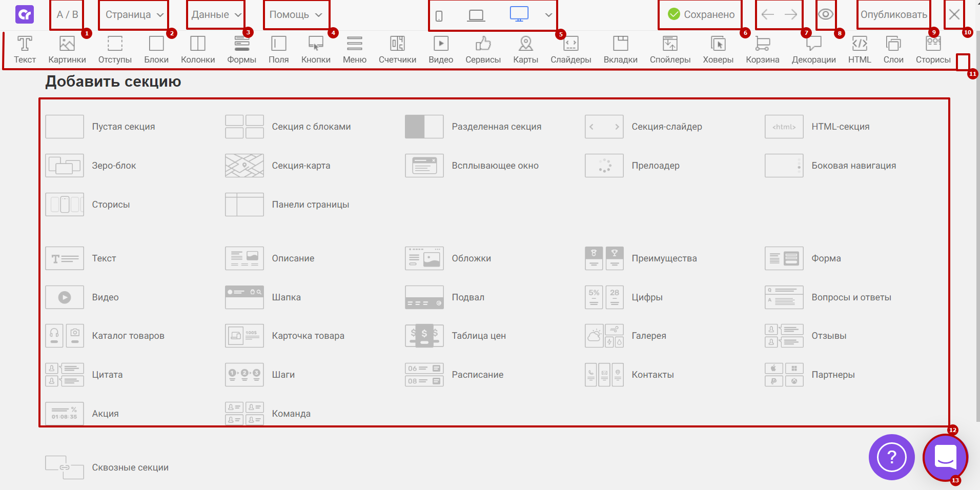Undo with the left arrow
This screenshot has height=490, width=980.
tap(767, 14)
